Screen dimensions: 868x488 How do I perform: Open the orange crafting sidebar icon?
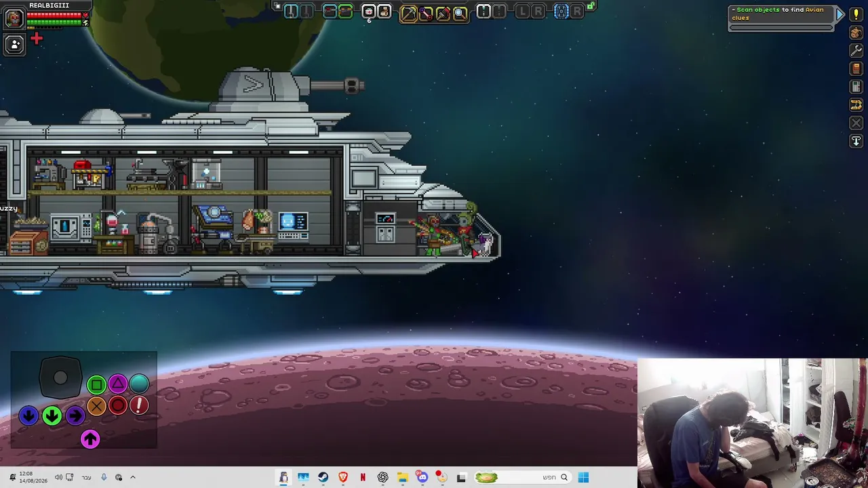point(856,33)
